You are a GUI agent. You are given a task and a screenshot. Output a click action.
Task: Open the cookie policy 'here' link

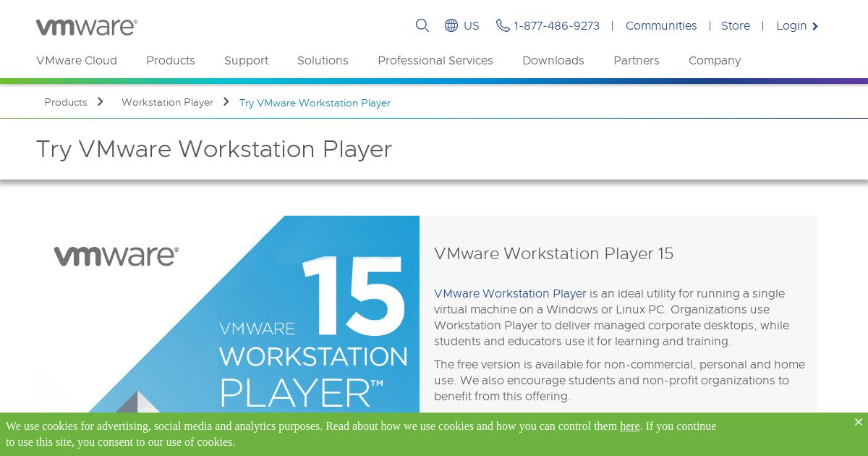tap(630, 426)
